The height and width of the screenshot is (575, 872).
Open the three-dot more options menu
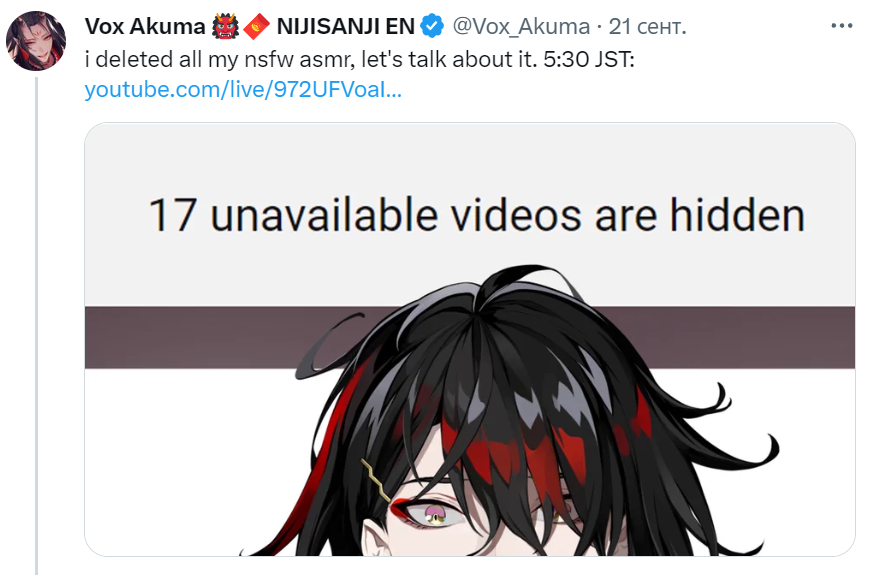coord(841,26)
